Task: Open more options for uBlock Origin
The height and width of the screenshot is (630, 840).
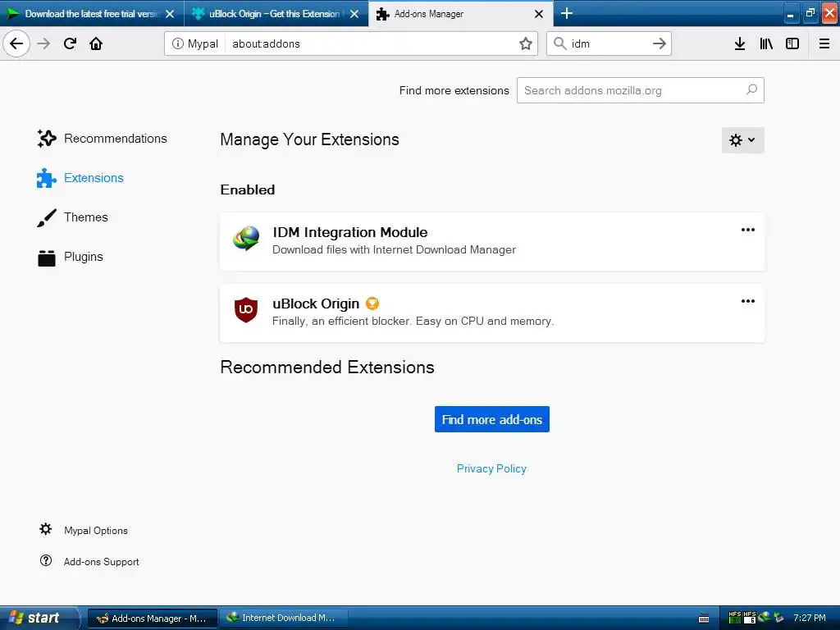Action: (x=748, y=301)
